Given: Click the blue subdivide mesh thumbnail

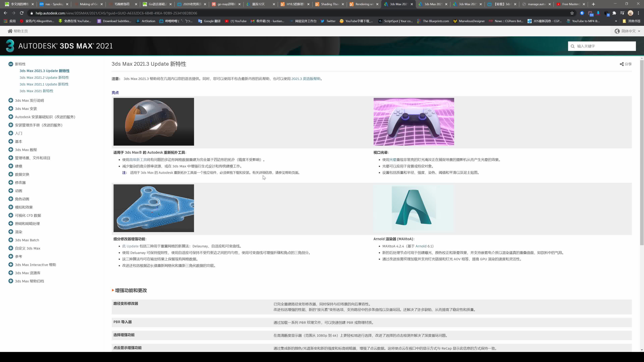Looking at the screenshot, I should 154,208.
